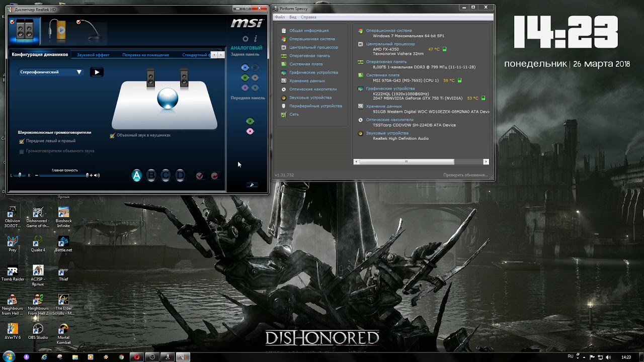Click the blue rear panel audio jack
The height and width of the screenshot is (362, 644).
(245, 67)
